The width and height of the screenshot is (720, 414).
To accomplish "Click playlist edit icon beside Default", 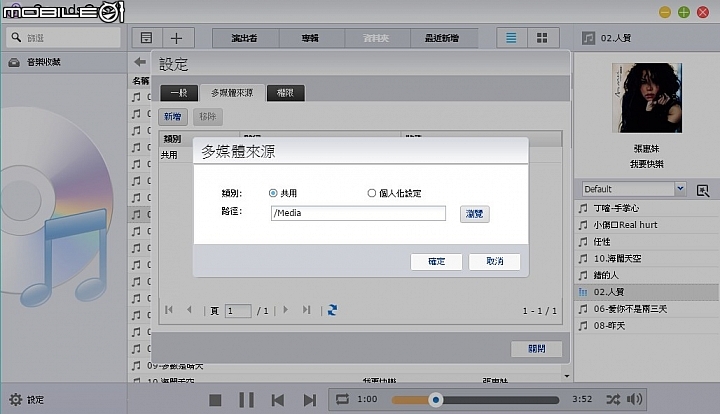I will point(703,190).
